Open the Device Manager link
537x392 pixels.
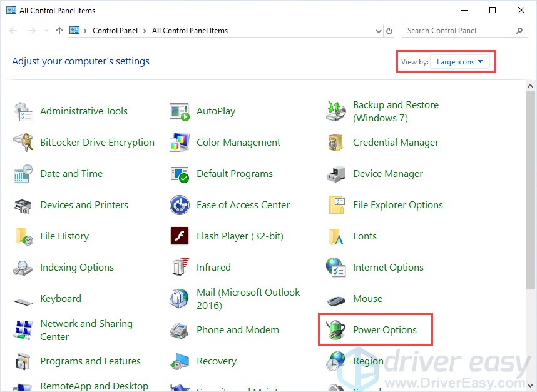388,174
